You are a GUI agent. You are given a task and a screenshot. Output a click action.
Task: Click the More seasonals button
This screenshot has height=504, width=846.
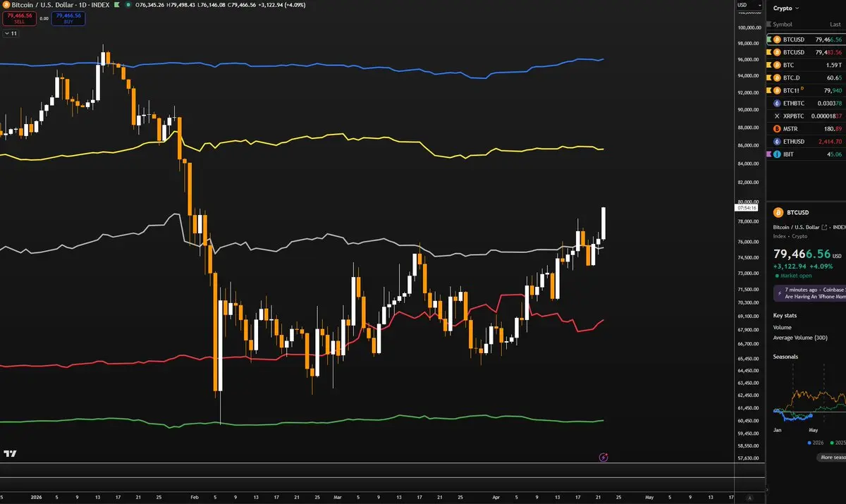[832, 457]
